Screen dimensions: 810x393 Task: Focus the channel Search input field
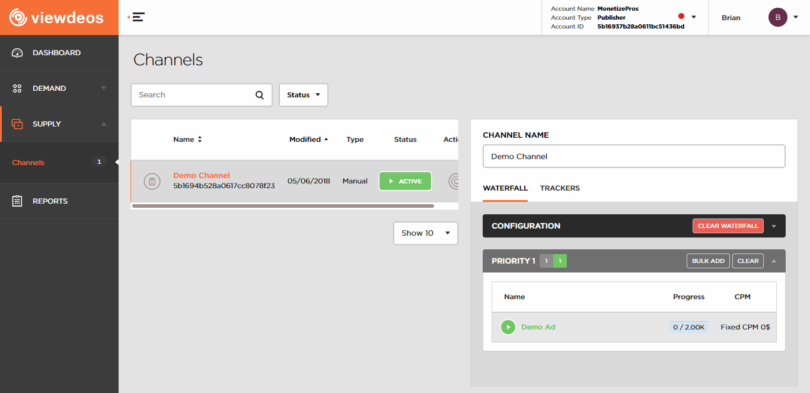click(201, 95)
